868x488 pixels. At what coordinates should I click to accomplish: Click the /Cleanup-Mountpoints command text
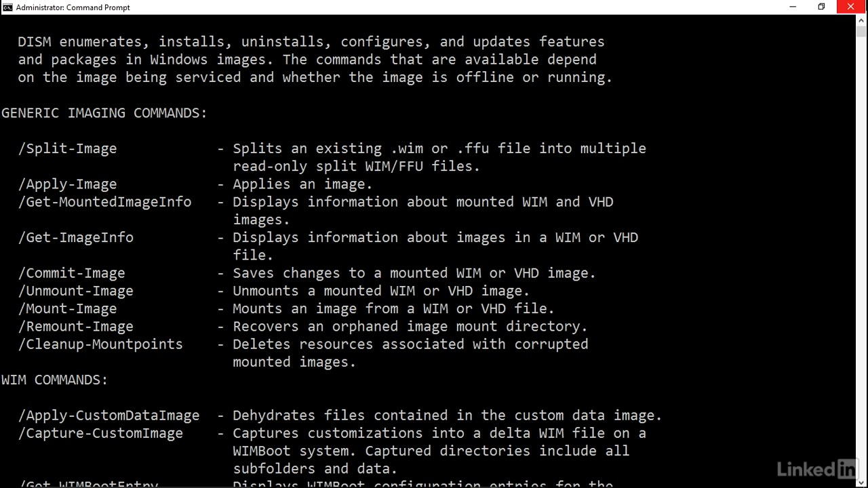pos(100,344)
